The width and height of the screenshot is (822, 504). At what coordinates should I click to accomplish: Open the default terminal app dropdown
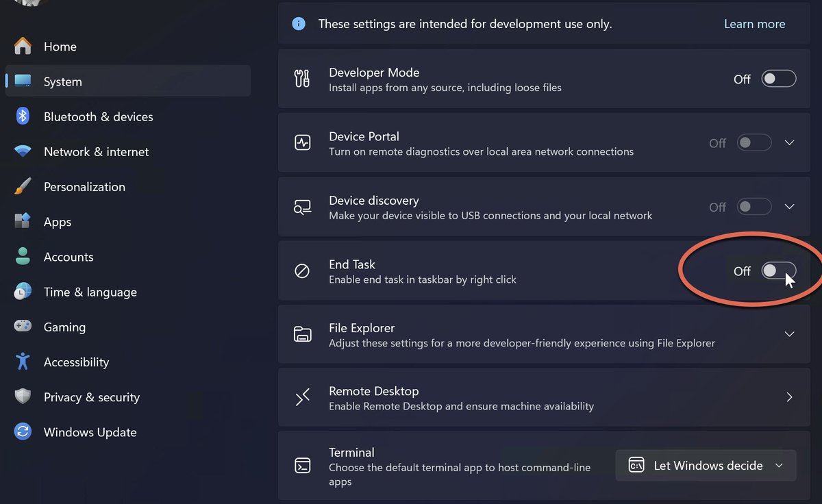779,465
